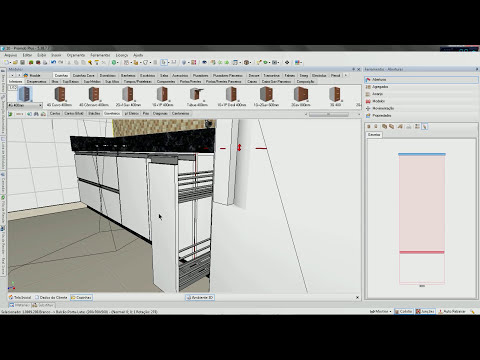
Task: Click Dados do Cliente at bottom
Action: pos(51,297)
